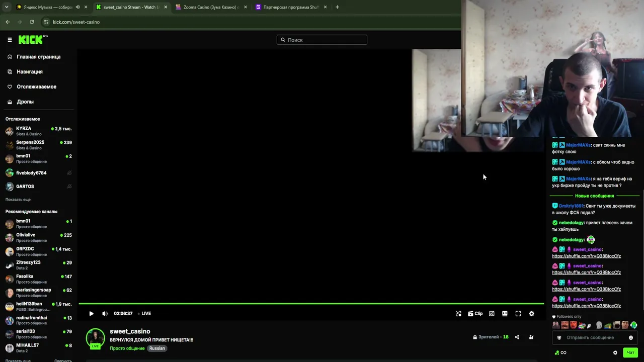
Task: Mute audio on Яндекс Музыка tab
Action: point(77,7)
